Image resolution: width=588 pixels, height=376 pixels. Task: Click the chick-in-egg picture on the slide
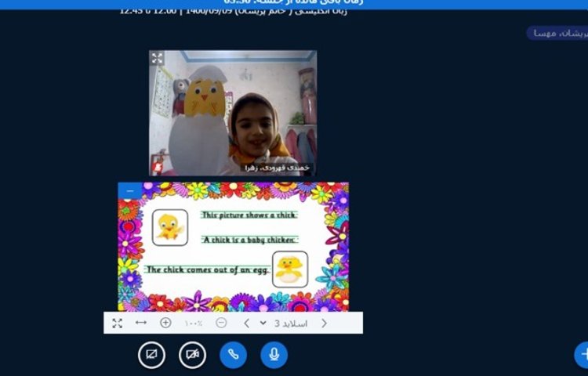tap(289, 269)
